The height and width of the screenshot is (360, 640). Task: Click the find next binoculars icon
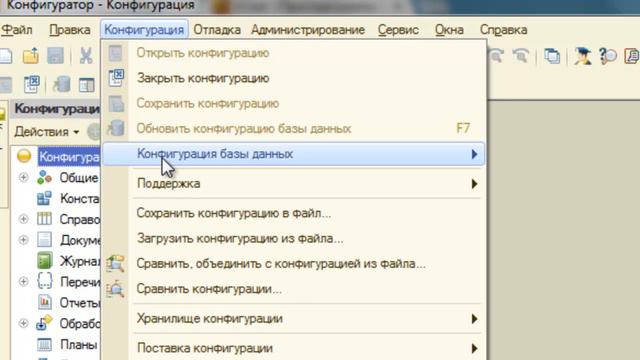(496, 56)
